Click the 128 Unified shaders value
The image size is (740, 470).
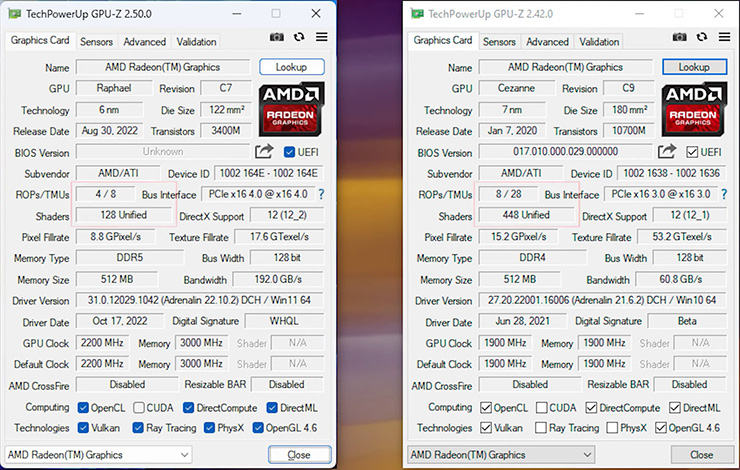[124, 215]
